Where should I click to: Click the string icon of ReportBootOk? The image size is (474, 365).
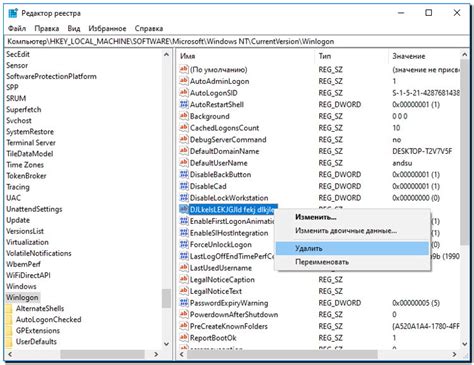pyautogui.click(x=184, y=337)
